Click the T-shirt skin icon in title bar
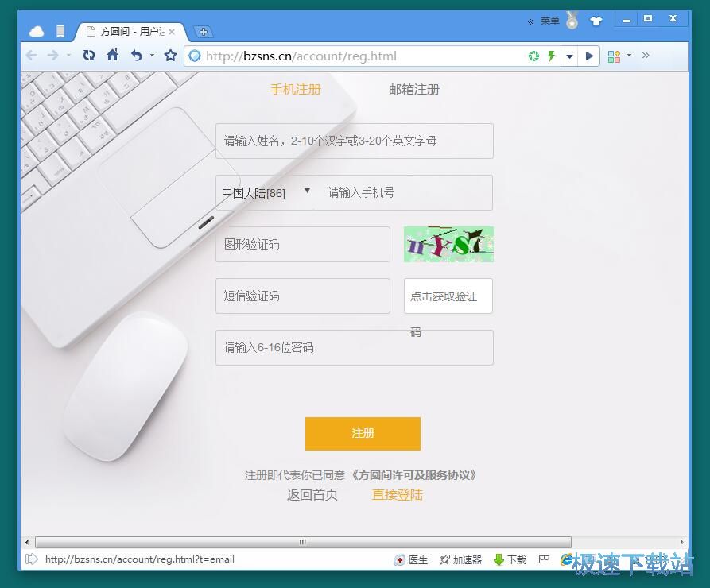Viewport: 710px width, 588px height. coord(596,21)
